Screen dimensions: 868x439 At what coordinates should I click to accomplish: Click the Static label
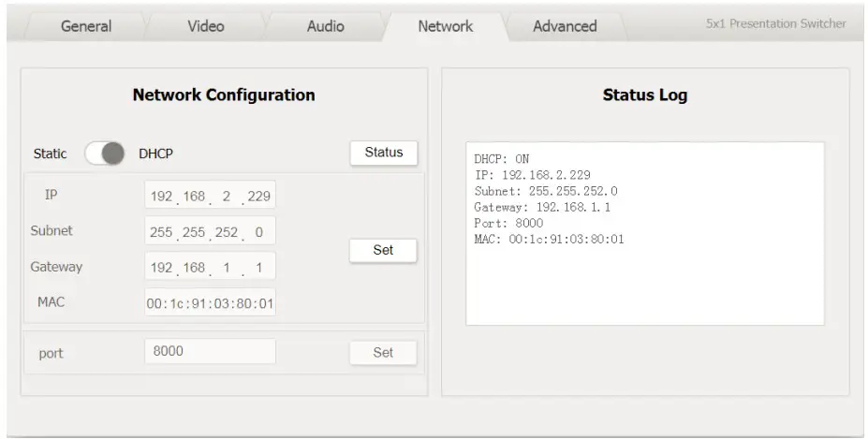coord(50,154)
